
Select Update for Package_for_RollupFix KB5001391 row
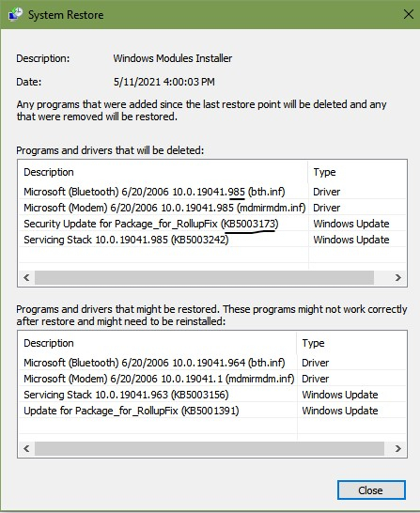(212, 411)
